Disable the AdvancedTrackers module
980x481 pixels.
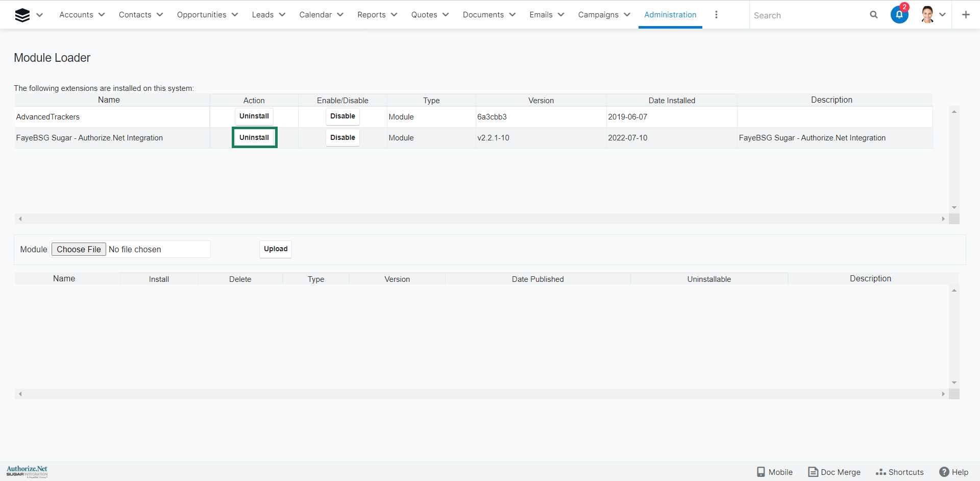tap(342, 116)
